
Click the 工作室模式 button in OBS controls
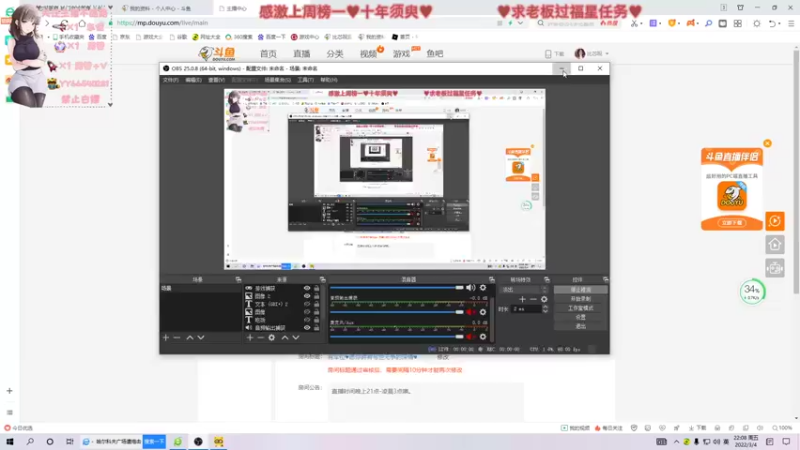coord(581,308)
